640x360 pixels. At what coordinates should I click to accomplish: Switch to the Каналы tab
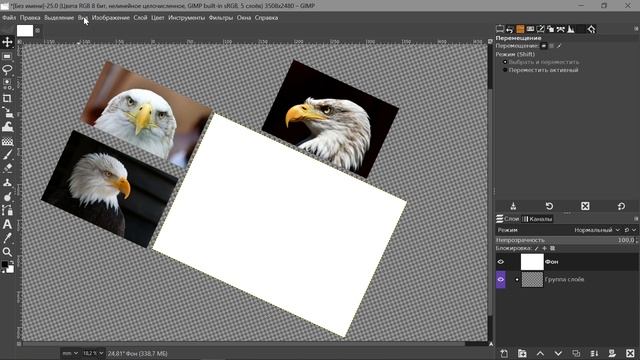tap(537, 219)
